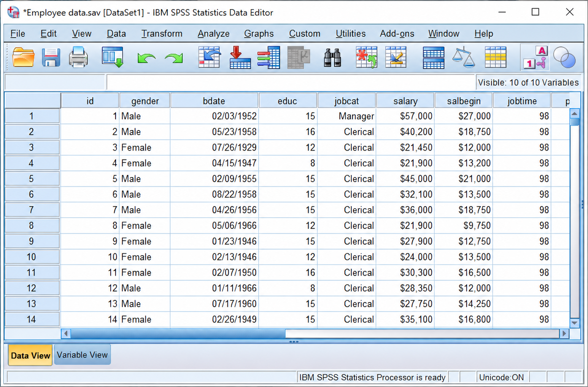Save the dataset with the floppy disk icon

(x=51, y=58)
